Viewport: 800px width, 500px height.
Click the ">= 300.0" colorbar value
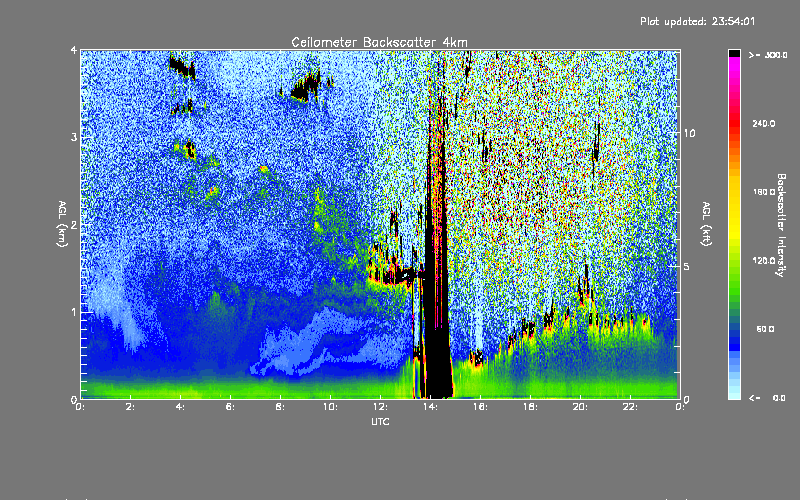tap(768, 55)
